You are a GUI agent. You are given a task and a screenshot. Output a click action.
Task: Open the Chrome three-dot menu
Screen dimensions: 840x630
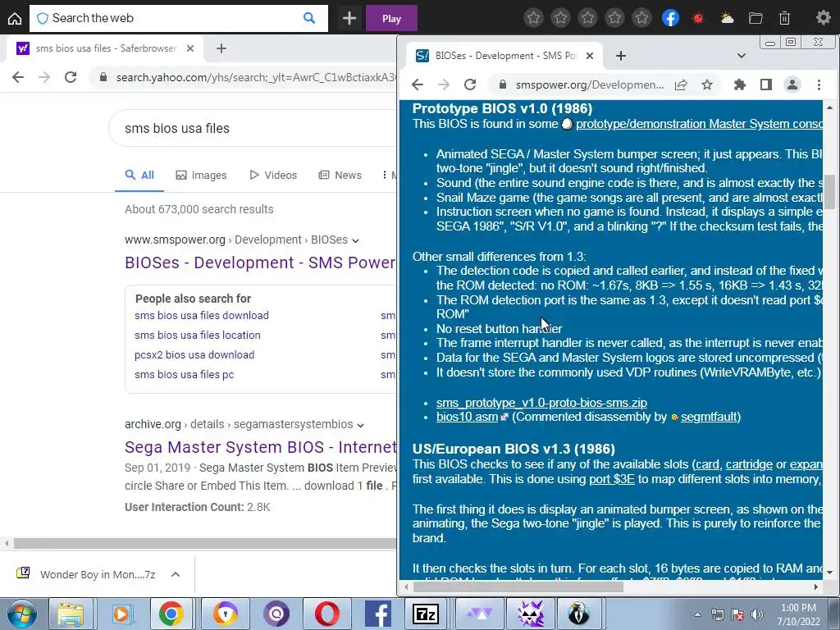(x=819, y=84)
